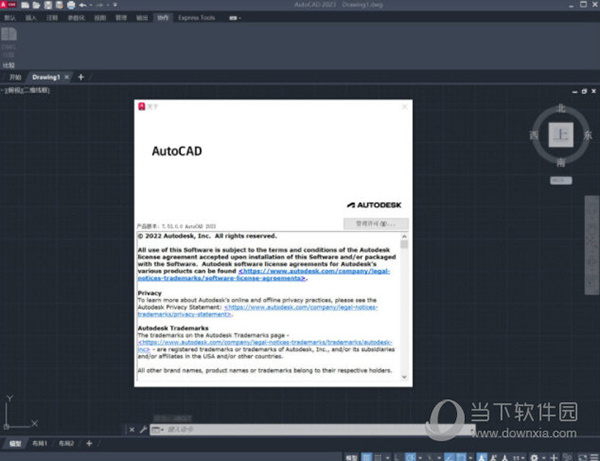Click the About dialog scrollbar thumb

point(404,244)
